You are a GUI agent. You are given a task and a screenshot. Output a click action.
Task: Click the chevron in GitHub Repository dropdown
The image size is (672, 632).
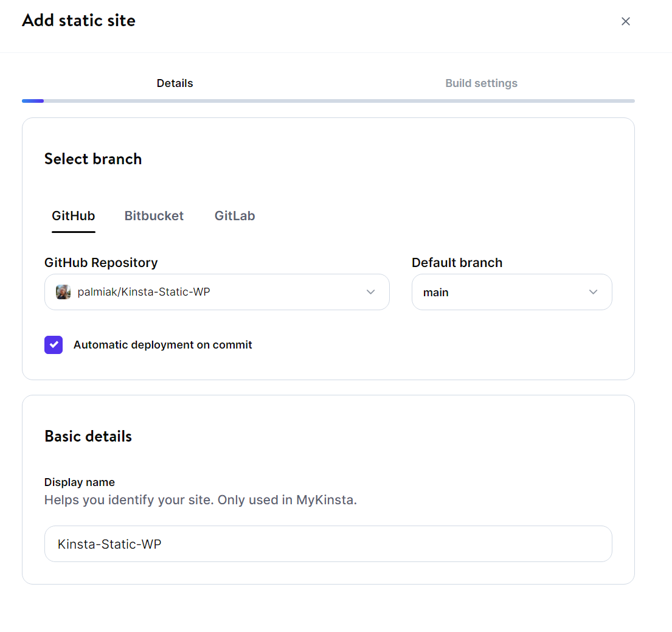370,292
